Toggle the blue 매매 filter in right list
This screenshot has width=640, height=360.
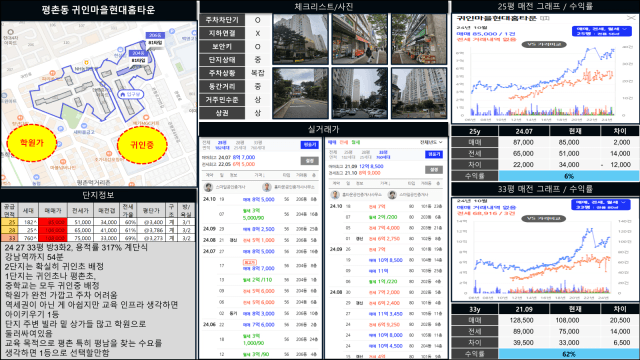point(332,142)
